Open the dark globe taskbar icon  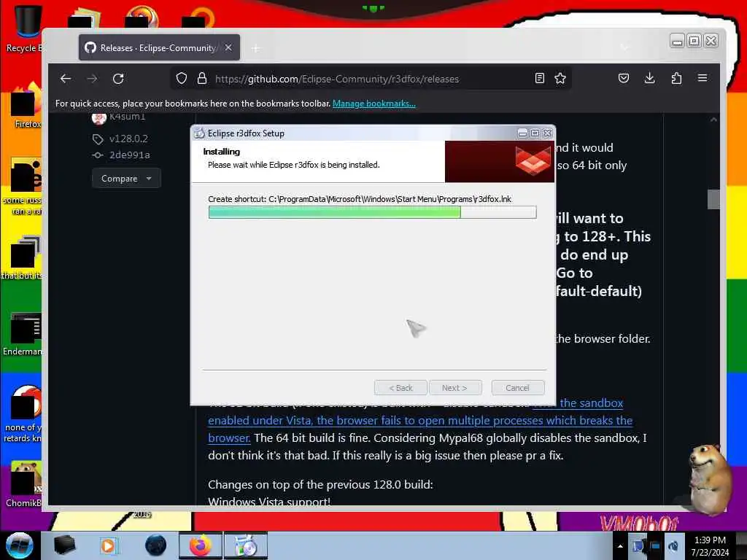(x=155, y=545)
